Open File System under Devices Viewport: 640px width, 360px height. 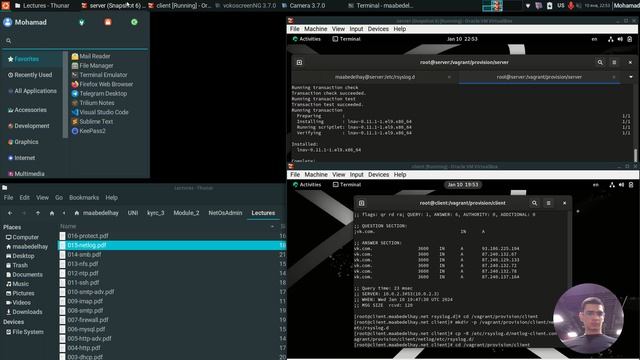tap(24, 332)
